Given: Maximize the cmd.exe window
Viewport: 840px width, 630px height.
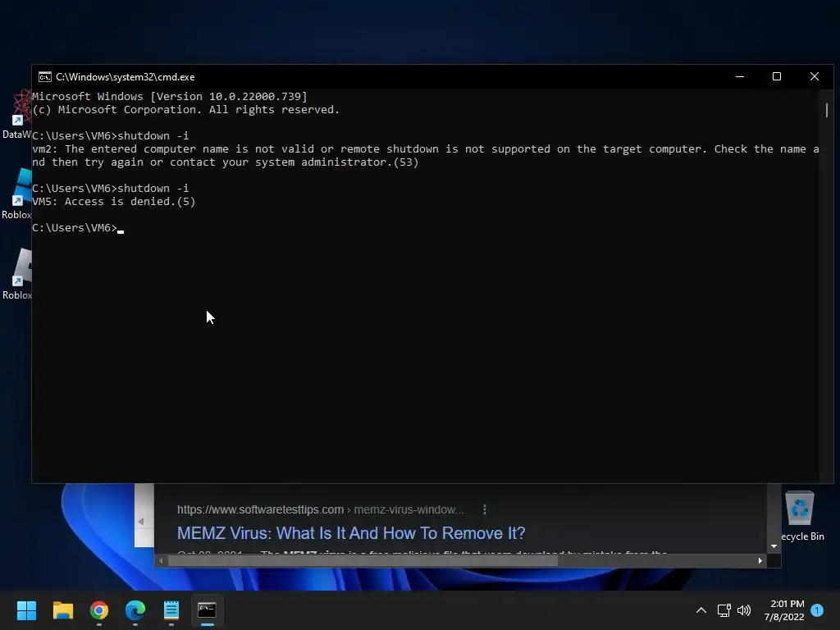Looking at the screenshot, I should (776, 76).
